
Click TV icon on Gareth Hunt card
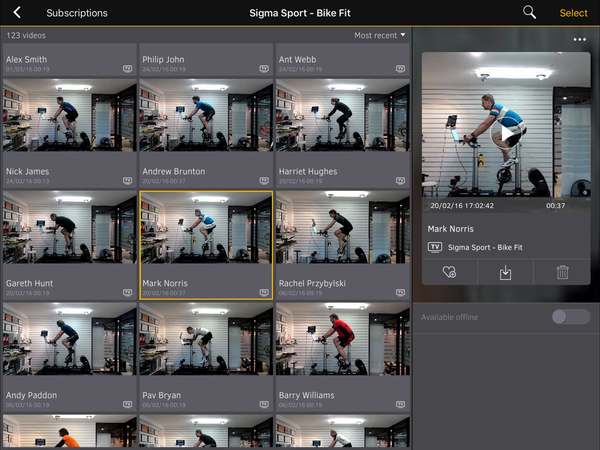[x=127, y=293]
